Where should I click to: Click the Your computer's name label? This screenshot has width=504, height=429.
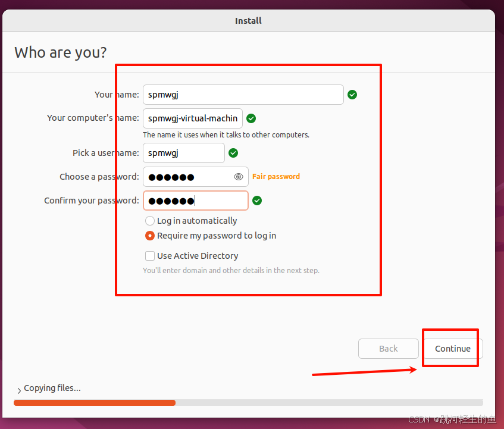point(93,118)
